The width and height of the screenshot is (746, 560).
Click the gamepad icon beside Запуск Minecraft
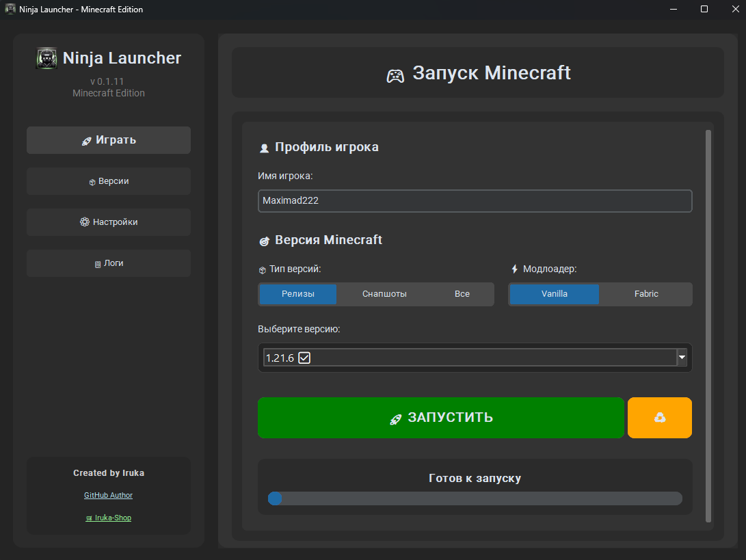(395, 76)
